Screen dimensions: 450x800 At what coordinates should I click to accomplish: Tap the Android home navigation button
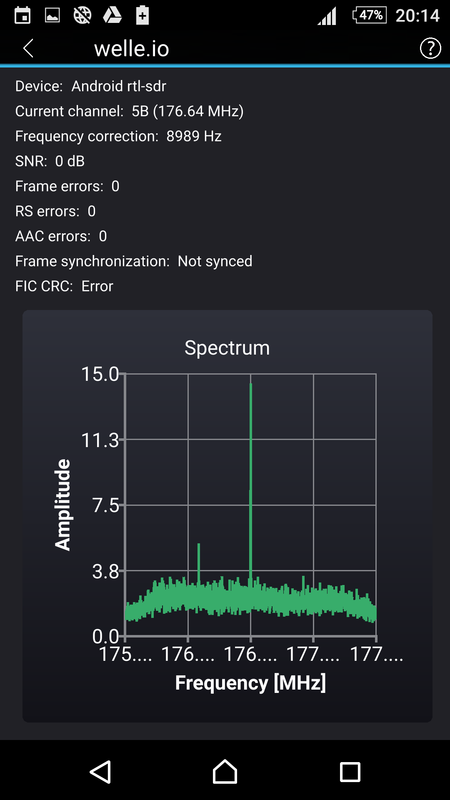pos(224,771)
